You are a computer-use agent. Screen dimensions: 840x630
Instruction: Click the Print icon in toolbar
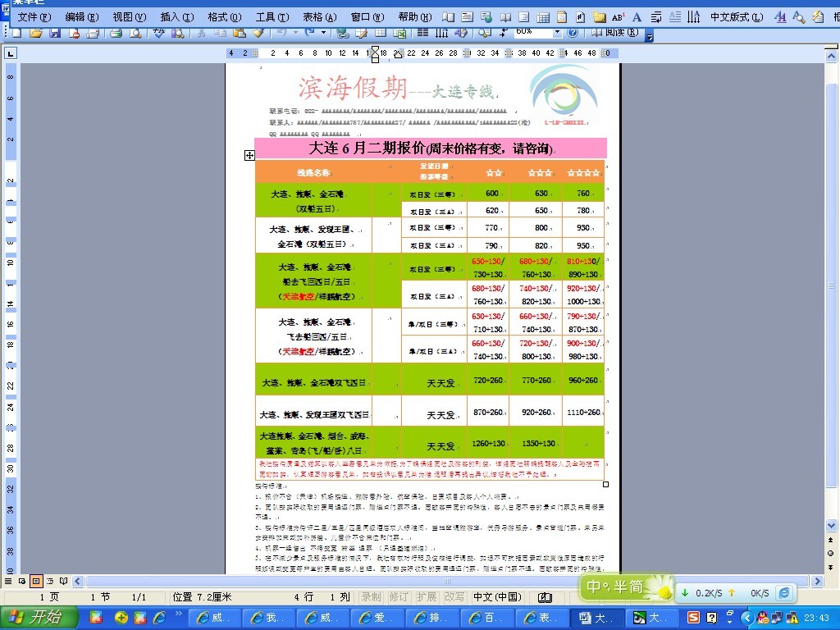(x=116, y=33)
